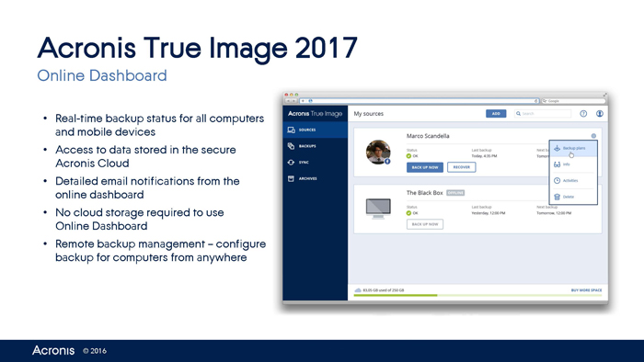This screenshot has height=362, width=644.
Task: Open the Backups section in the sidebar
Action: click(315, 146)
